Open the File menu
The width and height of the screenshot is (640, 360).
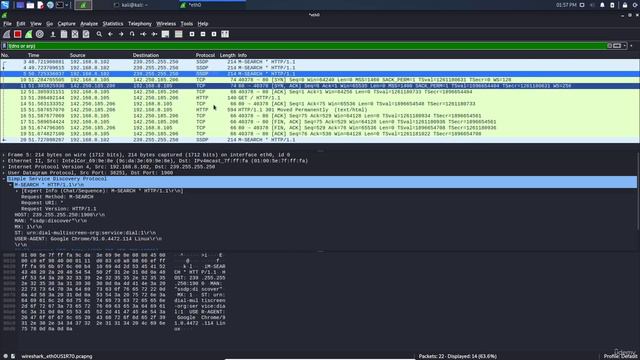tap(7, 24)
